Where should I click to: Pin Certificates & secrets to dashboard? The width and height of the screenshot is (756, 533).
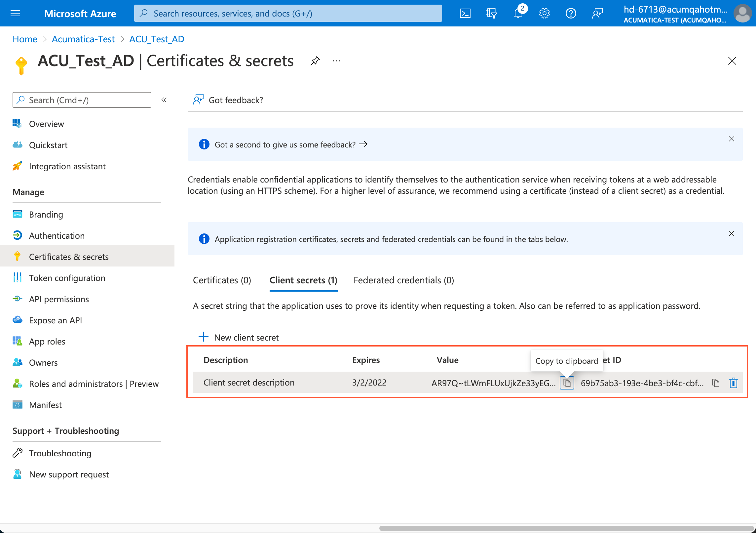tap(315, 61)
